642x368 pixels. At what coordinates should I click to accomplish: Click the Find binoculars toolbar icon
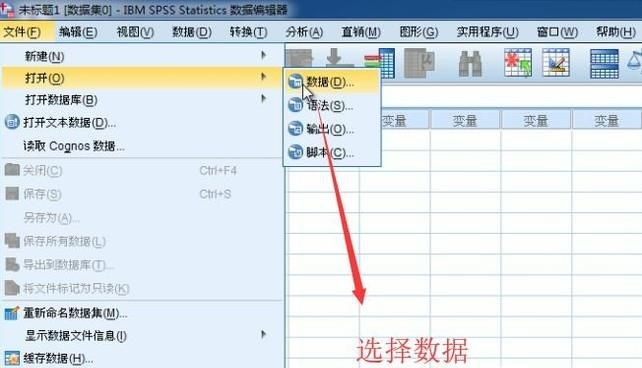pyautogui.click(x=470, y=63)
